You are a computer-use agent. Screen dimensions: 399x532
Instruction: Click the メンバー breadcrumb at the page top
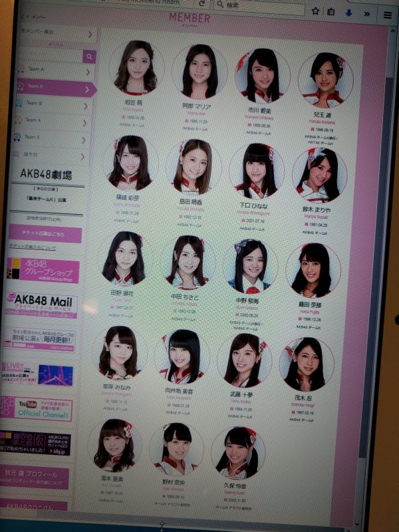(x=39, y=17)
